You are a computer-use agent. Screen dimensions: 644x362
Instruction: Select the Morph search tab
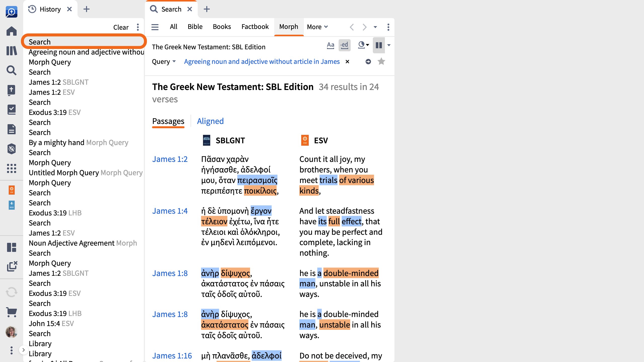coord(289,27)
